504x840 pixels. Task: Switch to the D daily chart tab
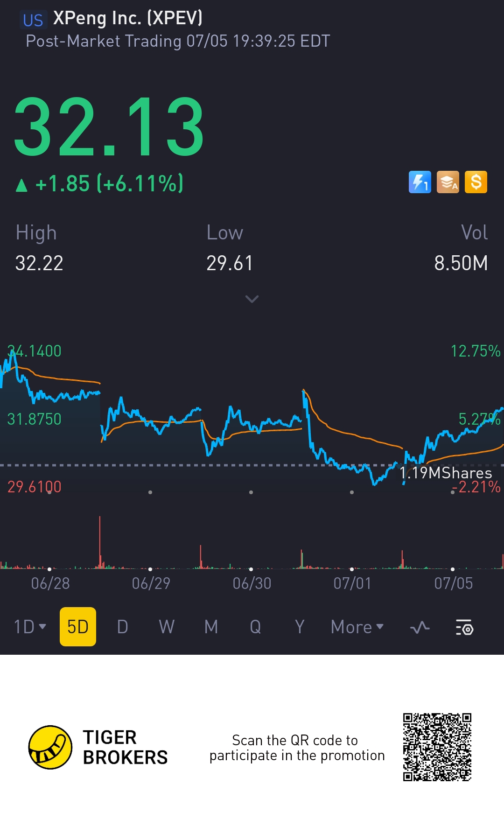122,627
